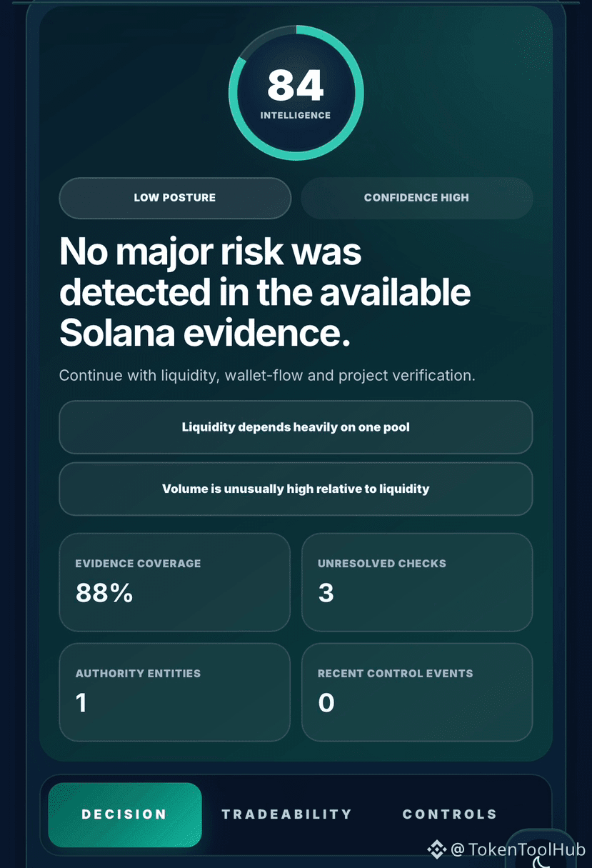Click the wallet-flow verification subtitle text
This screenshot has width=592, height=868.
pyautogui.click(x=267, y=375)
